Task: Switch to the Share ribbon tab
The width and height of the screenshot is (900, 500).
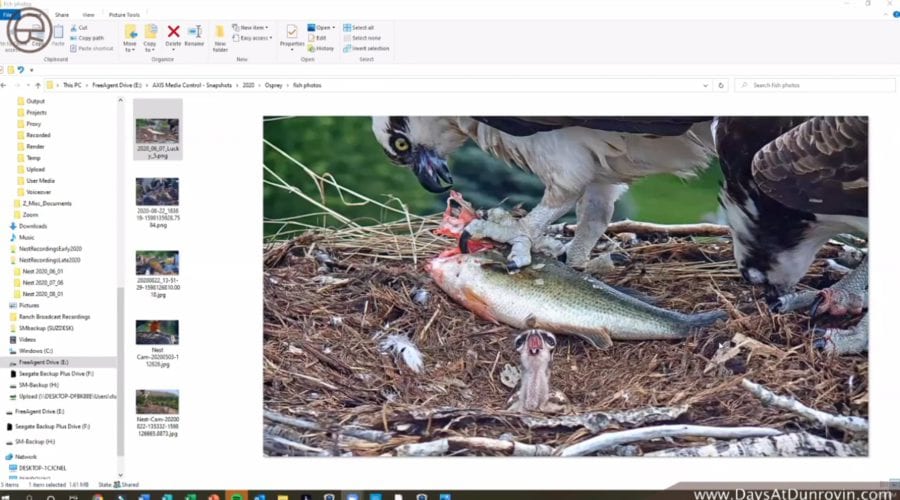Action: pyautogui.click(x=62, y=14)
